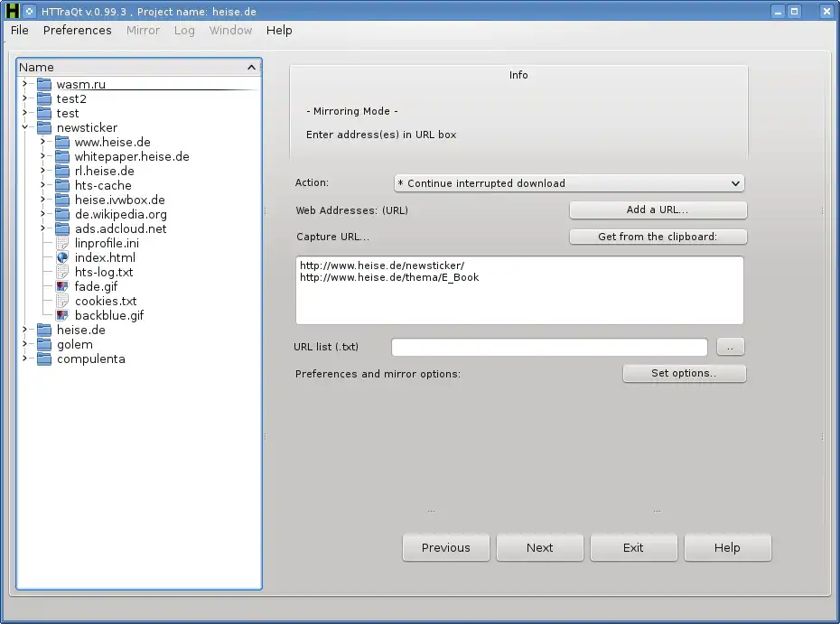Click the Next button
The height and width of the screenshot is (624, 840).
(x=539, y=547)
